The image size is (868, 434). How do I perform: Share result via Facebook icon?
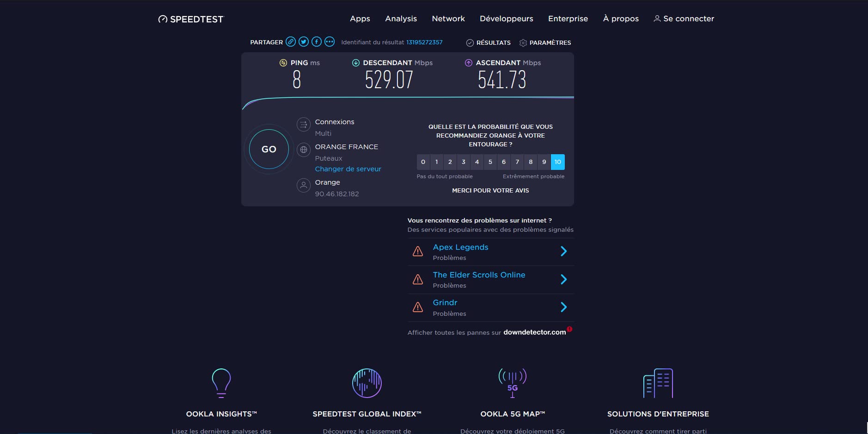click(316, 42)
